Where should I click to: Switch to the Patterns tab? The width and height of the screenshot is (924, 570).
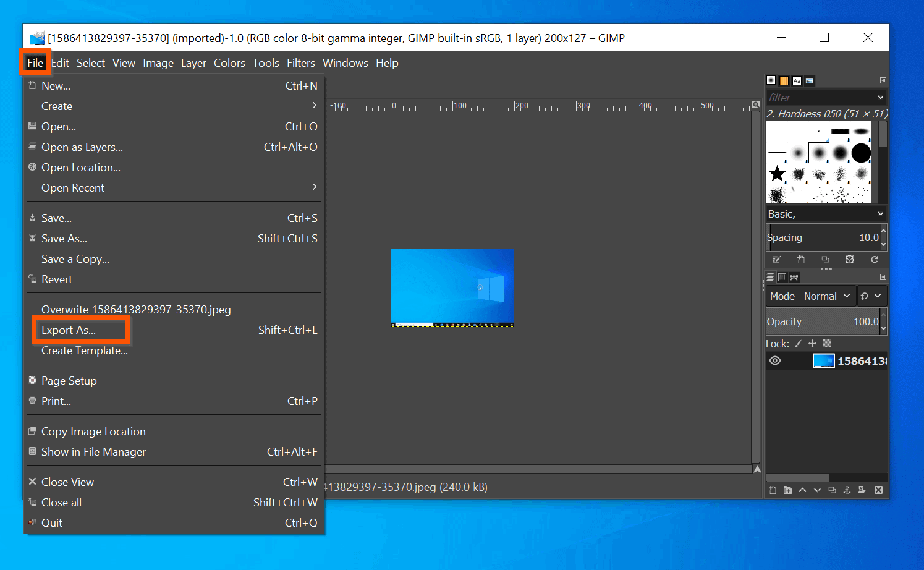(784, 80)
